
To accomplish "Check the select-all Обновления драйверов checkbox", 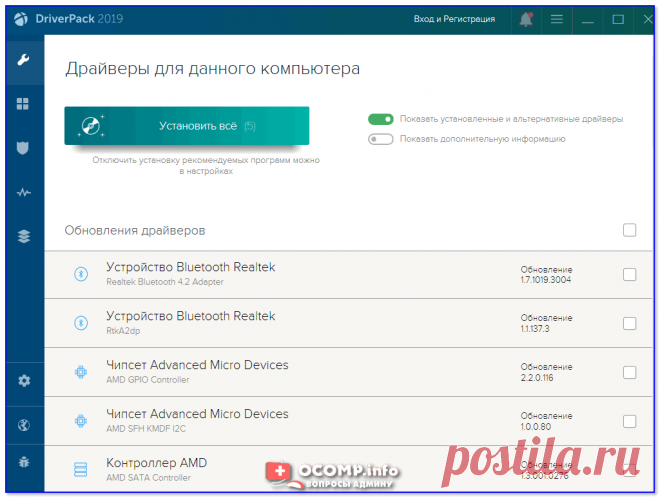I will (629, 230).
